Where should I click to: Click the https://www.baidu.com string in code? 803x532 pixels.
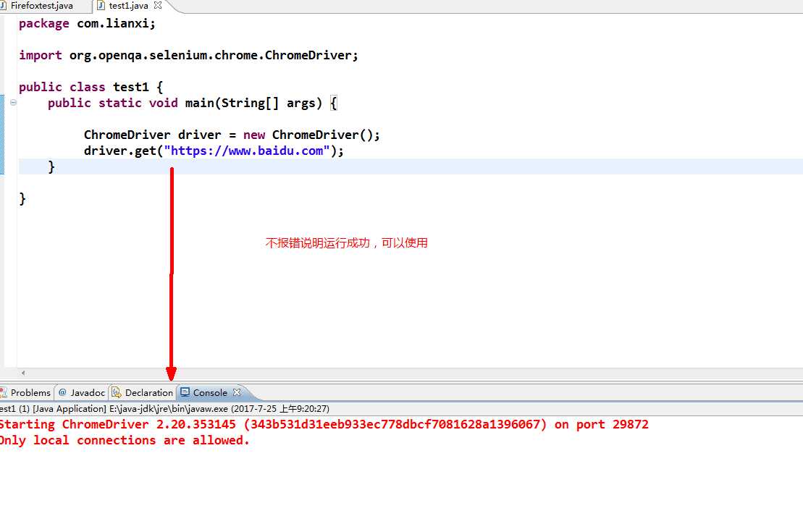(247, 151)
